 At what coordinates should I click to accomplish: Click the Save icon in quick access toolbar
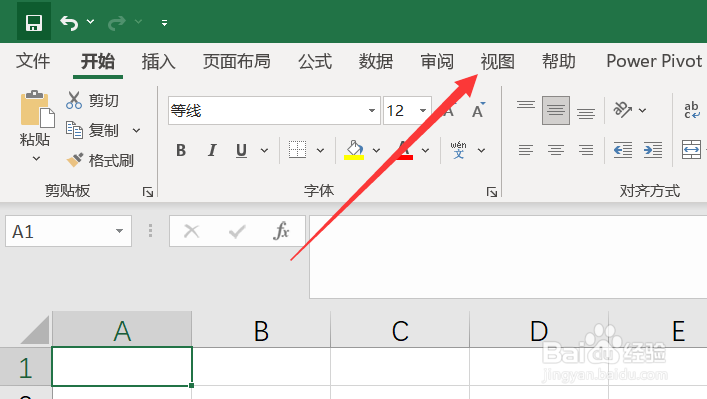pyautogui.click(x=34, y=22)
